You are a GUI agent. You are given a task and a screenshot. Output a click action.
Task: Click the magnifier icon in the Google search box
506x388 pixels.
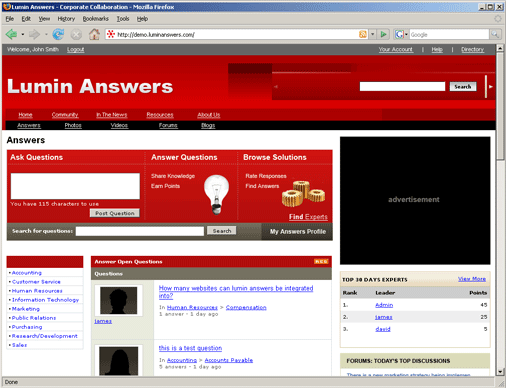pos(495,34)
